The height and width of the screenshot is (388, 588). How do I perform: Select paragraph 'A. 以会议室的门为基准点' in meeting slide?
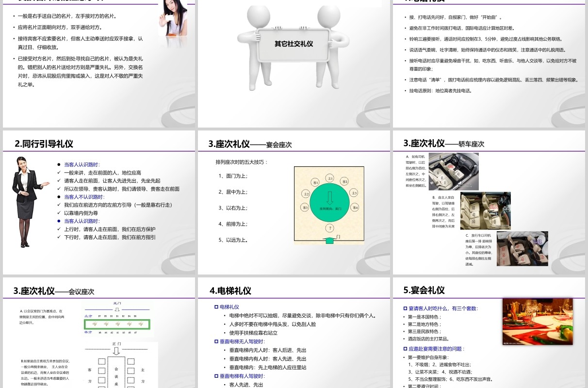click(x=42, y=316)
